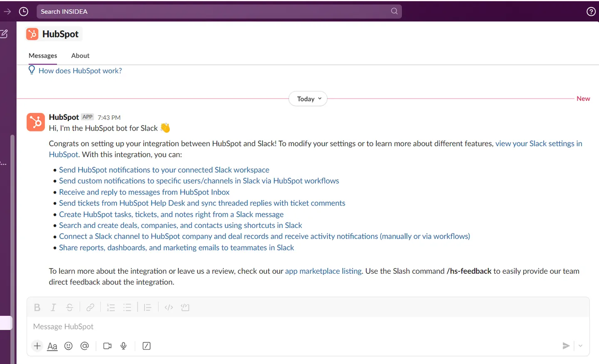This screenshot has width=599, height=364.
Task: Open 'Send HubSpot notifications to your connected Slack workspace'
Action: [x=164, y=170]
